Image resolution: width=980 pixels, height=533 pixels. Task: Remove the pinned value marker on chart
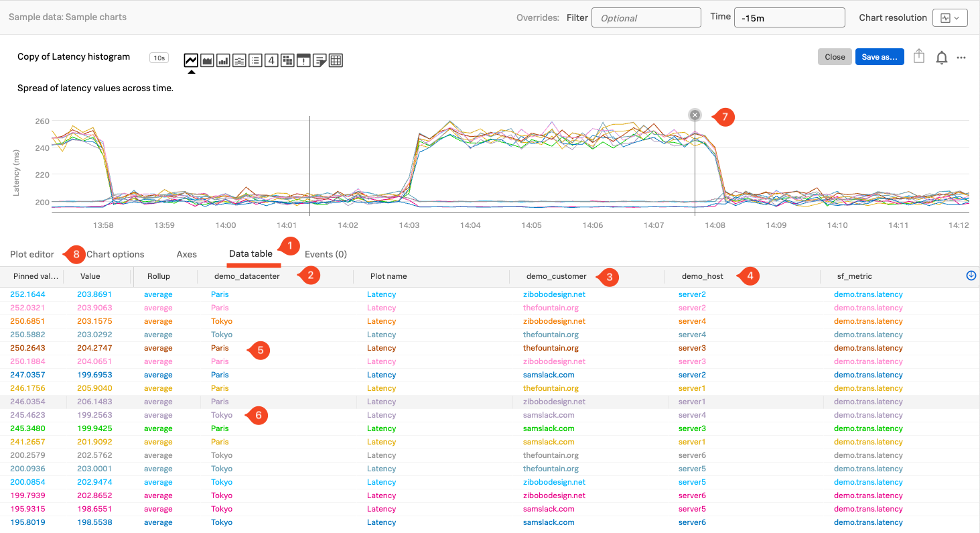click(x=695, y=115)
